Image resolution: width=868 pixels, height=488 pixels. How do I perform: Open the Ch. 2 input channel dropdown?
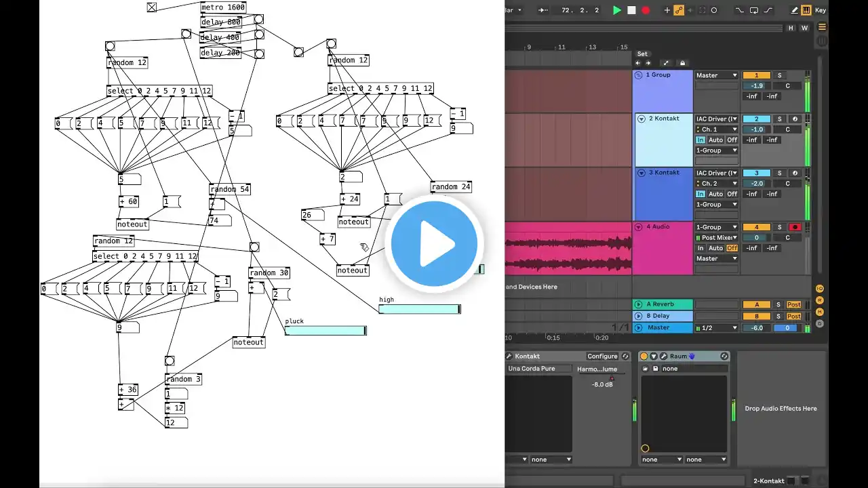click(716, 184)
